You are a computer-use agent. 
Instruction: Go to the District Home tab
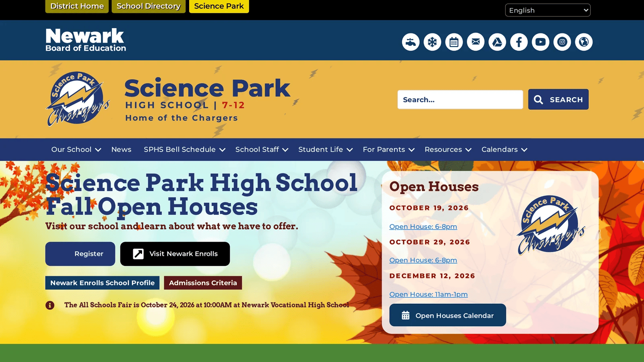coord(77,6)
